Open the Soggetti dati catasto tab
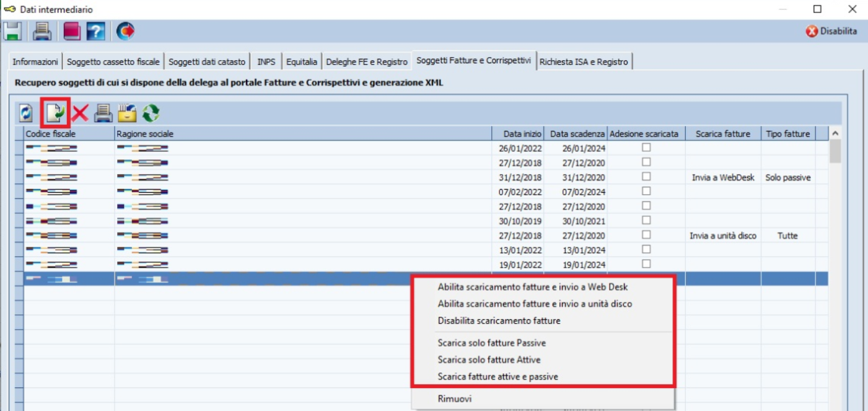 click(x=207, y=61)
